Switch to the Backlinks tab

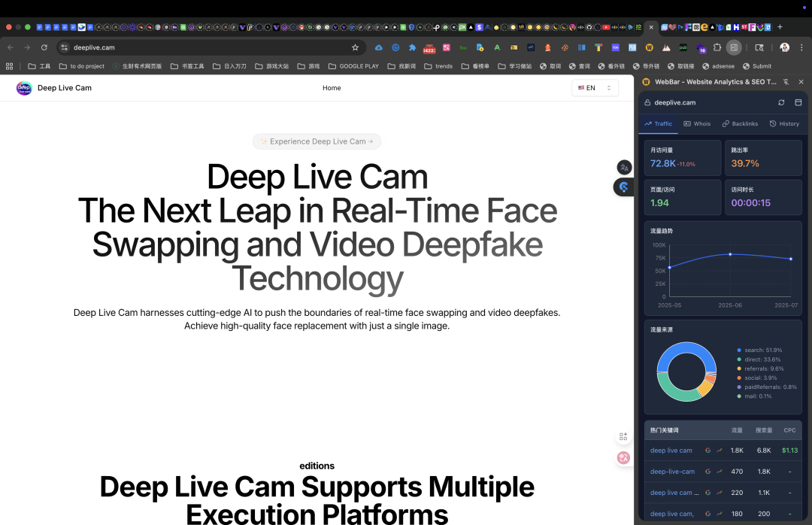pyautogui.click(x=740, y=124)
